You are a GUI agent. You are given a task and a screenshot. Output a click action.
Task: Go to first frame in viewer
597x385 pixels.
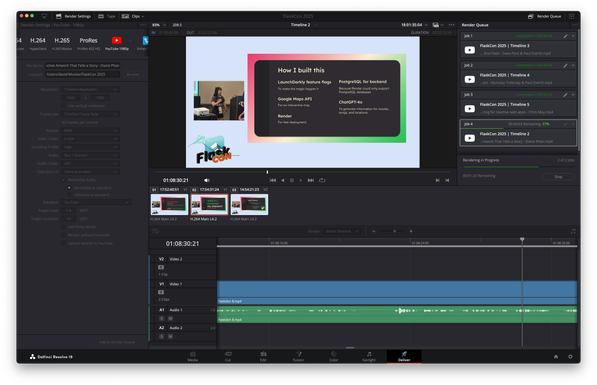coord(273,180)
